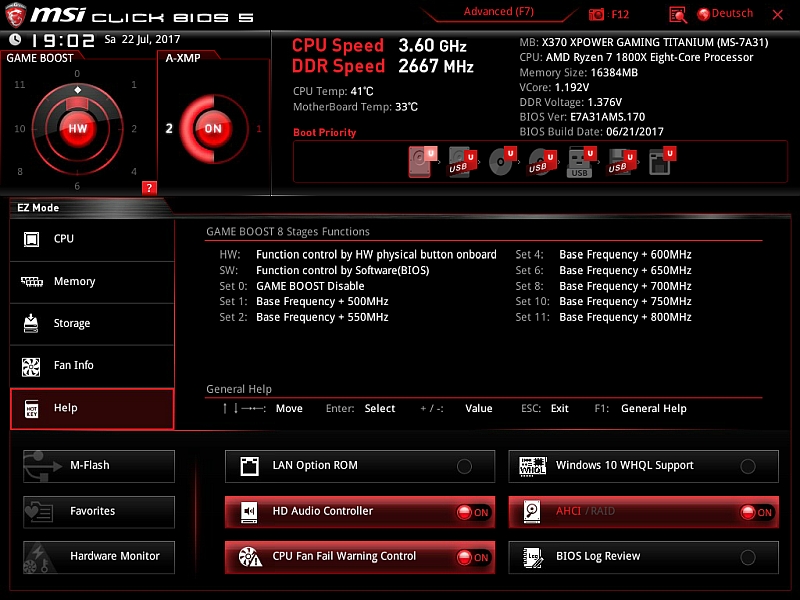Click the Favorites heart icon
Viewport: 800px width, 600px height.
(x=39, y=511)
